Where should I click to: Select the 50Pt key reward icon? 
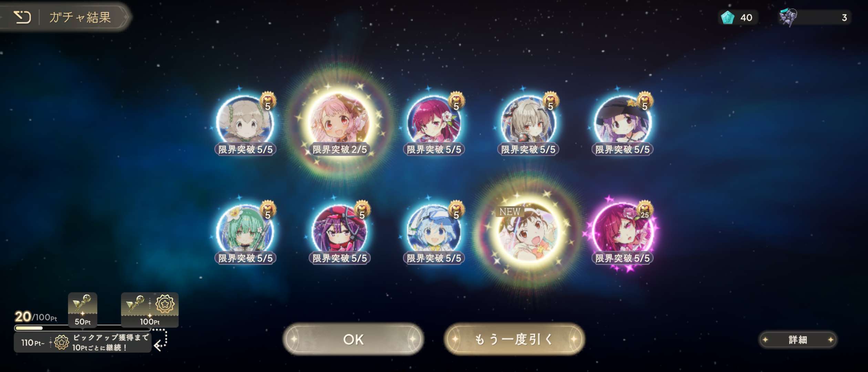click(x=83, y=304)
